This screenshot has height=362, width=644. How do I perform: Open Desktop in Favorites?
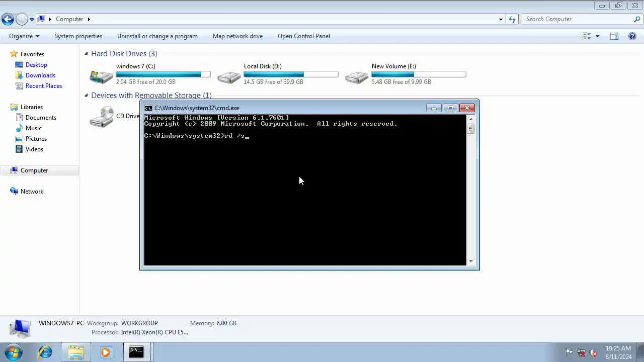pyautogui.click(x=36, y=65)
